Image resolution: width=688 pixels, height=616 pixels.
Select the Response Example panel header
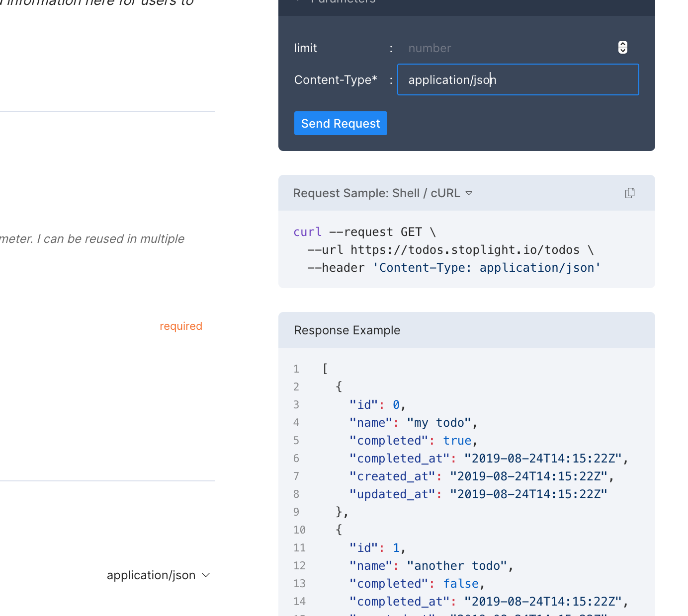tap(347, 330)
